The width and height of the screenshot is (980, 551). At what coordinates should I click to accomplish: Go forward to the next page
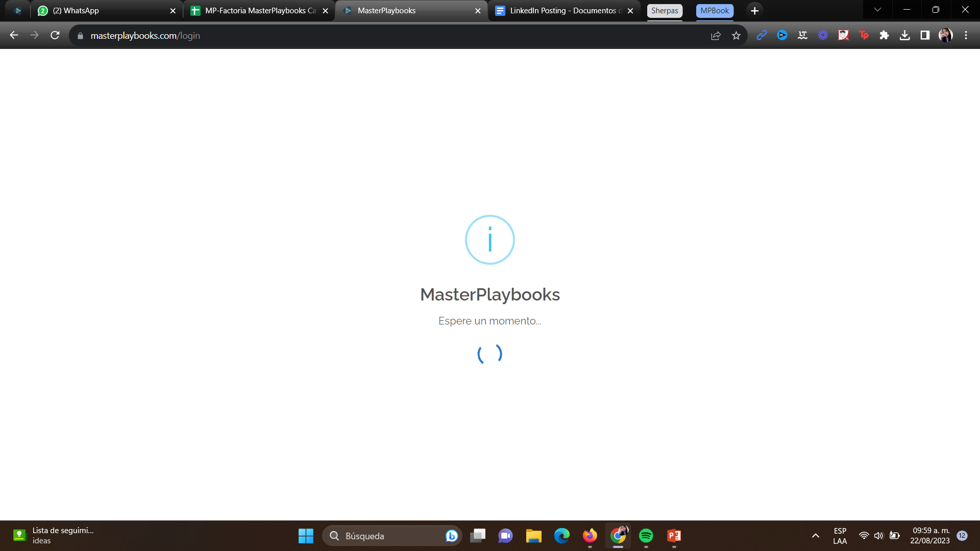tap(35, 35)
